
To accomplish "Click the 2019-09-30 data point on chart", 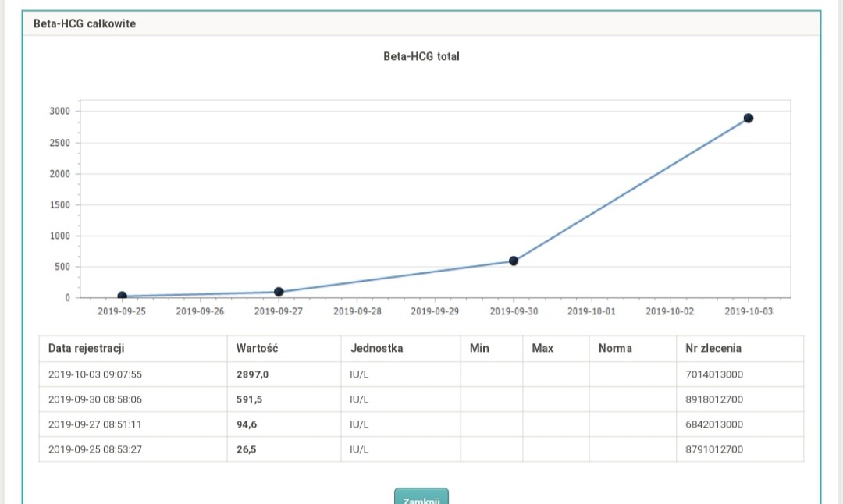I will [x=513, y=261].
